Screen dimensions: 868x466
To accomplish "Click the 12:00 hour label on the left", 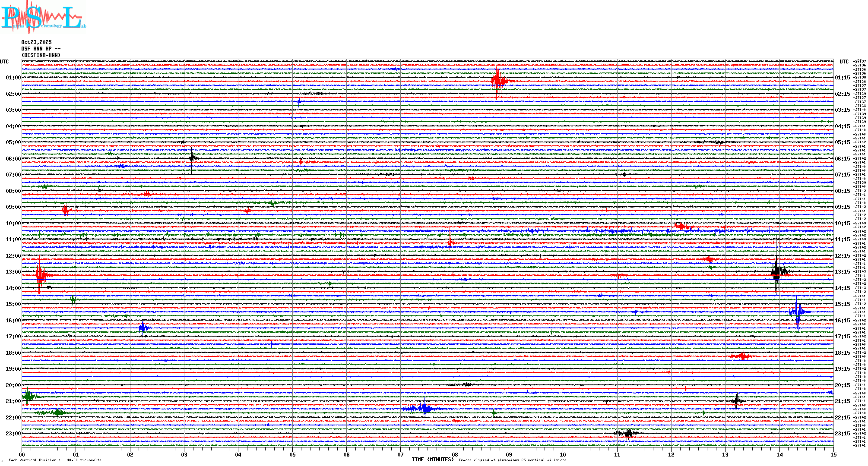I will (x=13, y=256).
